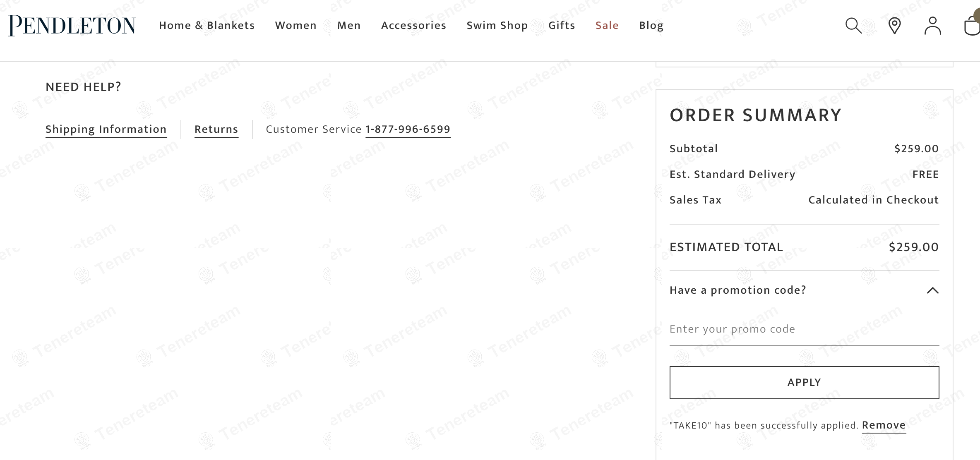Viewport: 980px width, 460px height.
Task: Focus the promo code input field
Action: pos(804,329)
